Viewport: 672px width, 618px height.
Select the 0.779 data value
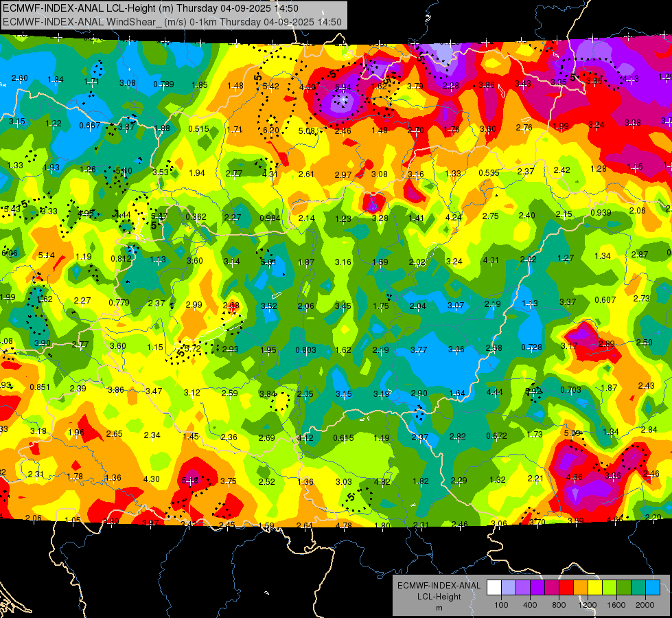(119, 302)
